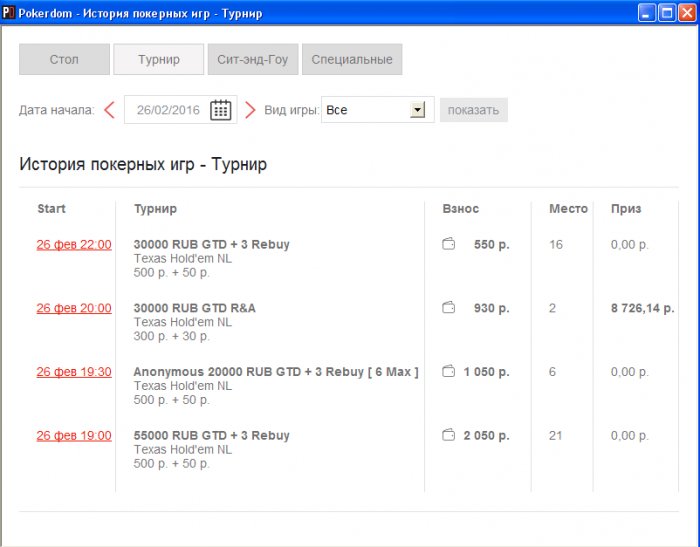Image resolution: width=700 pixels, height=547 pixels.
Task: Click the 300 р. + 30 р. fee text
Action: pyautogui.click(x=171, y=336)
